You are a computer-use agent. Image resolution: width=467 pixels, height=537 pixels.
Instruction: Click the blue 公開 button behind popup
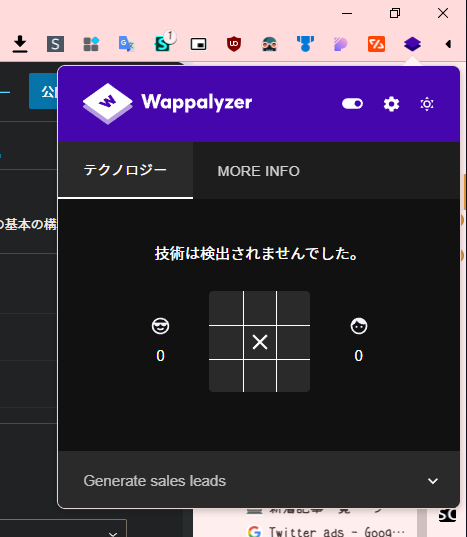click(43, 91)
